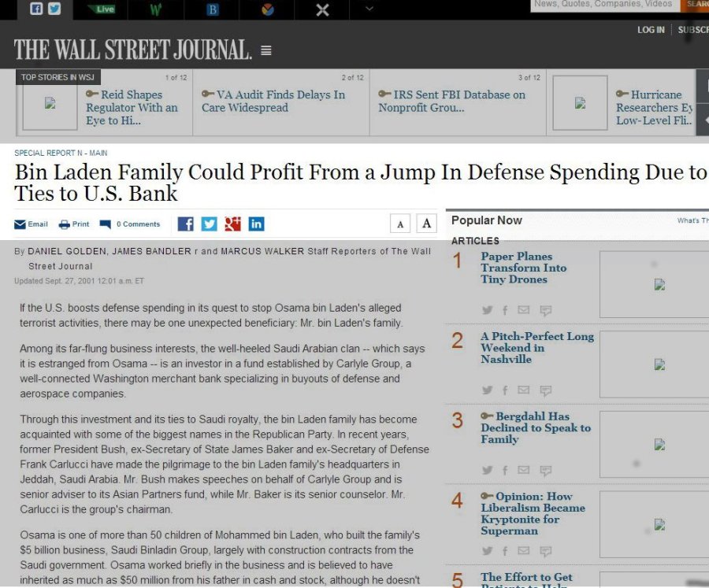Click the Hurricane story thumbnail image
Screen dimensions: 709x588
580,103
